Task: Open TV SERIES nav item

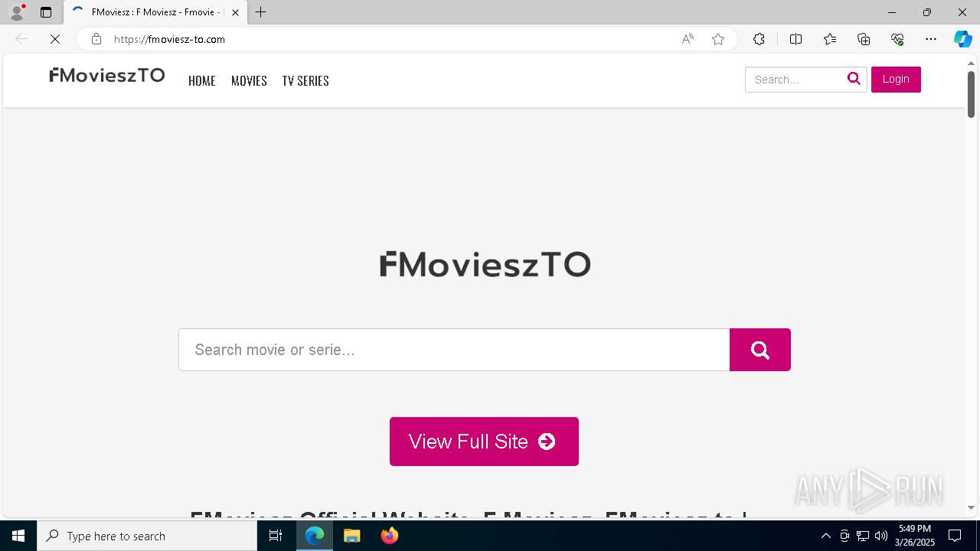Action: (x=305, y=80)
